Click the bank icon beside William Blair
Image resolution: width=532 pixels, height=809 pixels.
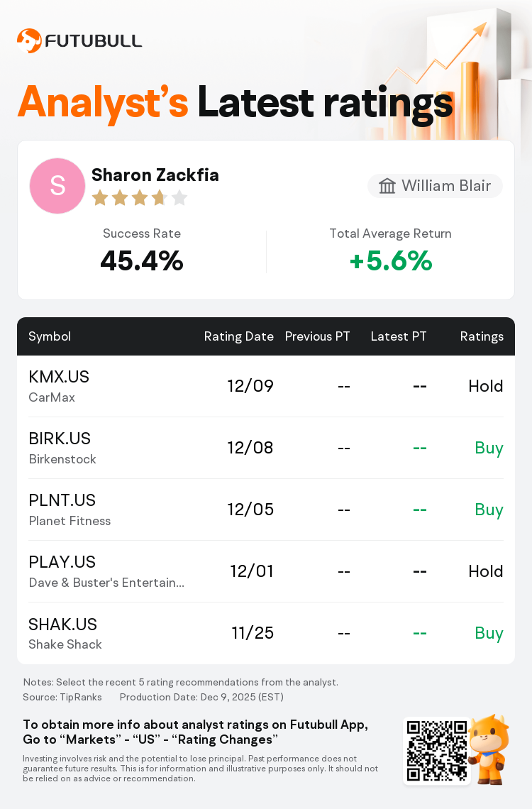click(387, 186)
